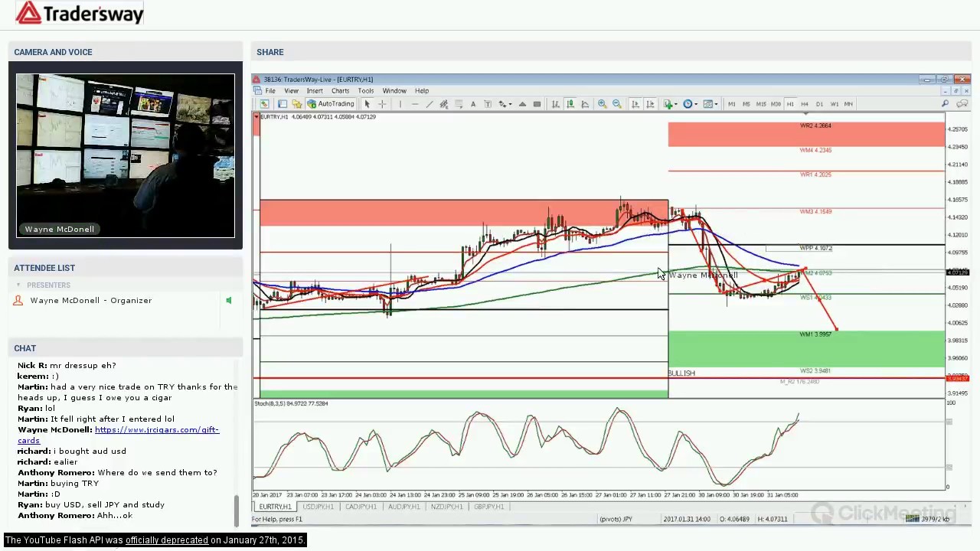The image size is (980, 551).
Task: Open the arrows objects dropdown
Action: point(505,104)
